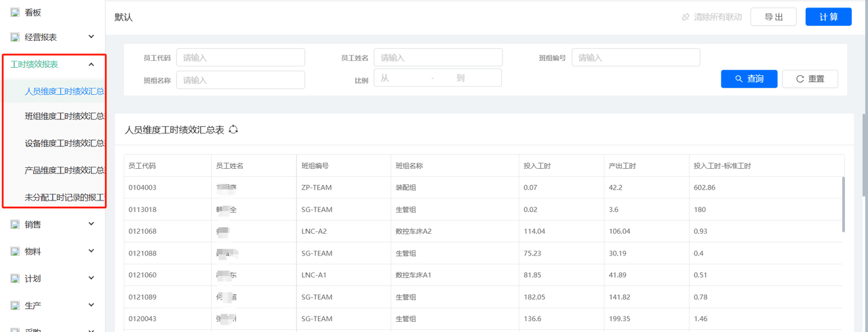Click the 计划 sidebar icon
The height and width of the screenshot is (332, 868).
[15, 278]
